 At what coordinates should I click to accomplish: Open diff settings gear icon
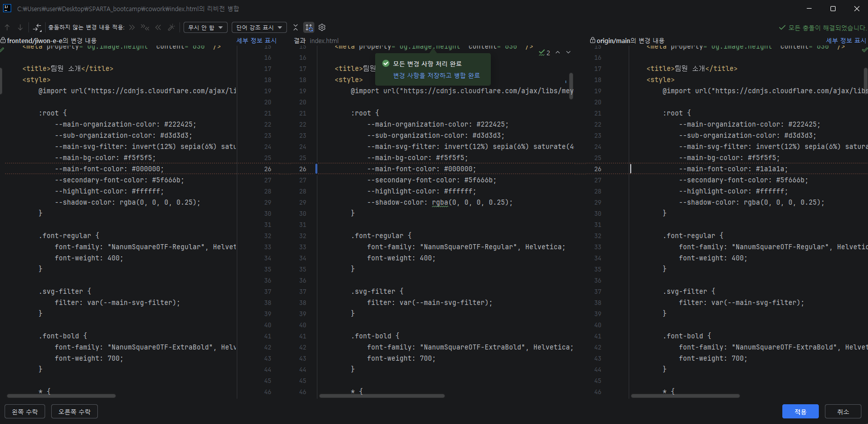[x=322, y=27]
